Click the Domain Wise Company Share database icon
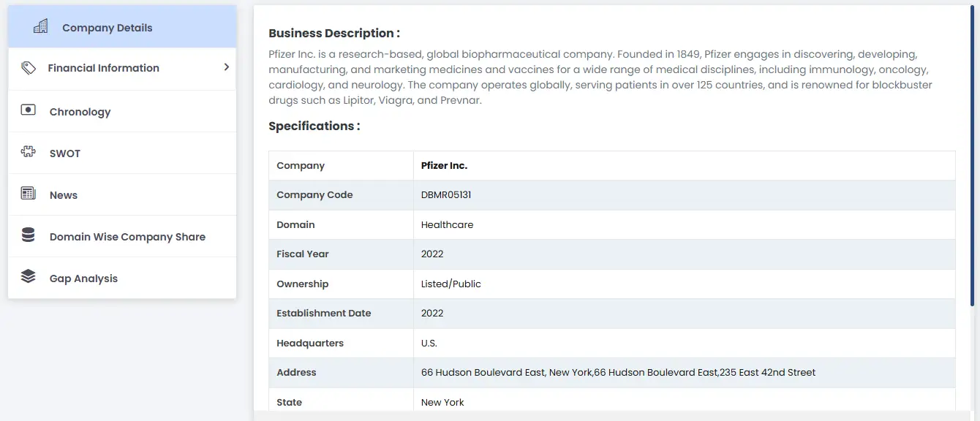The width and height of the screenshot is (980, 421). [x=29, y=235]
